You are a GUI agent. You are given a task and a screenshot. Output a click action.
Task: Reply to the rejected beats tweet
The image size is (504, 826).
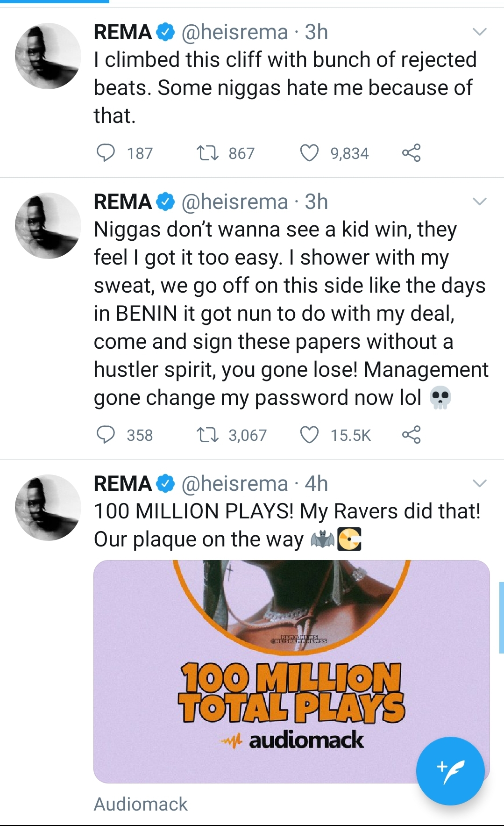point(106,153)
